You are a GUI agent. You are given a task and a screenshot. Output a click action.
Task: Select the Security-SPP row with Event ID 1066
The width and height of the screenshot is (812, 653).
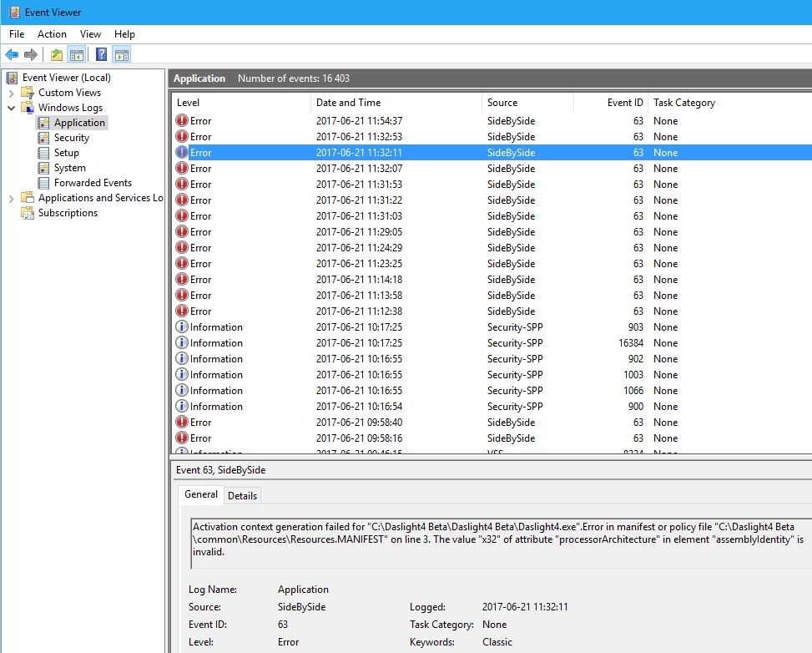click(492, 390)
